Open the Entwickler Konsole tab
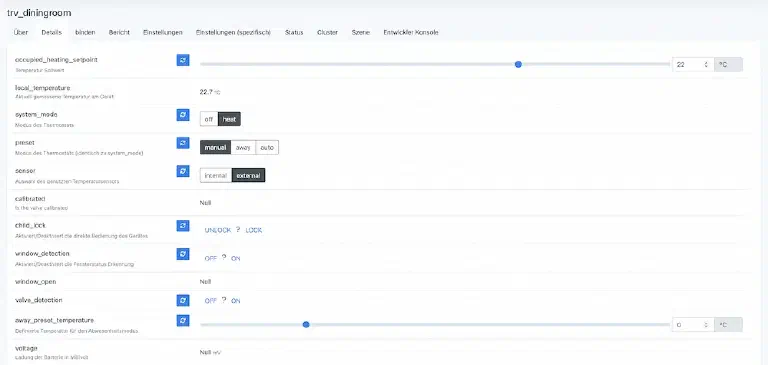This screenshot has height=365, width=768. pos(411,32)
